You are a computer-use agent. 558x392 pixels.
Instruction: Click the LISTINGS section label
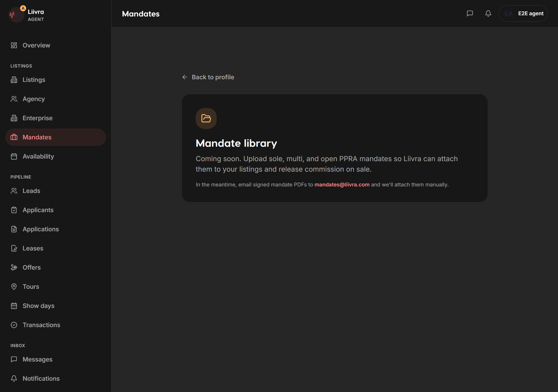[x=21, y=66]
